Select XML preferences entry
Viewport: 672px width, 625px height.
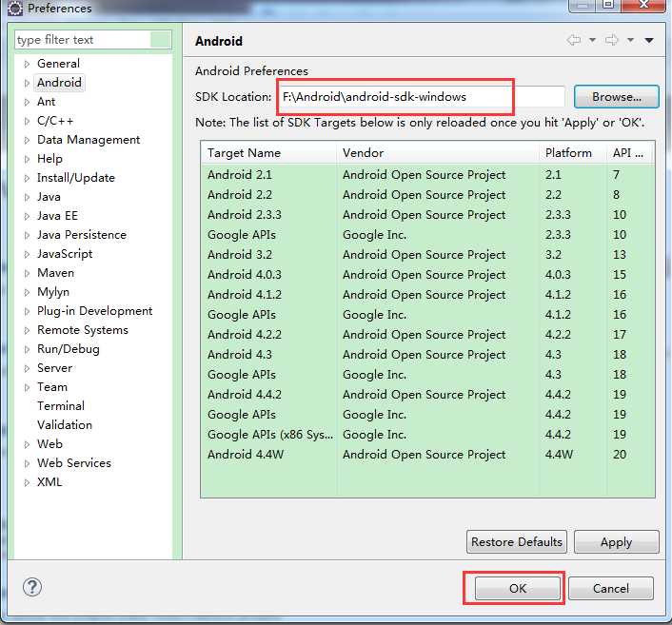click(x=49, y=482)
